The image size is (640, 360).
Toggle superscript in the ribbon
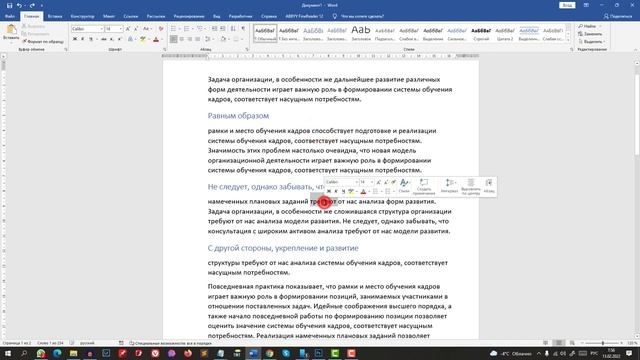coord(120,39)
